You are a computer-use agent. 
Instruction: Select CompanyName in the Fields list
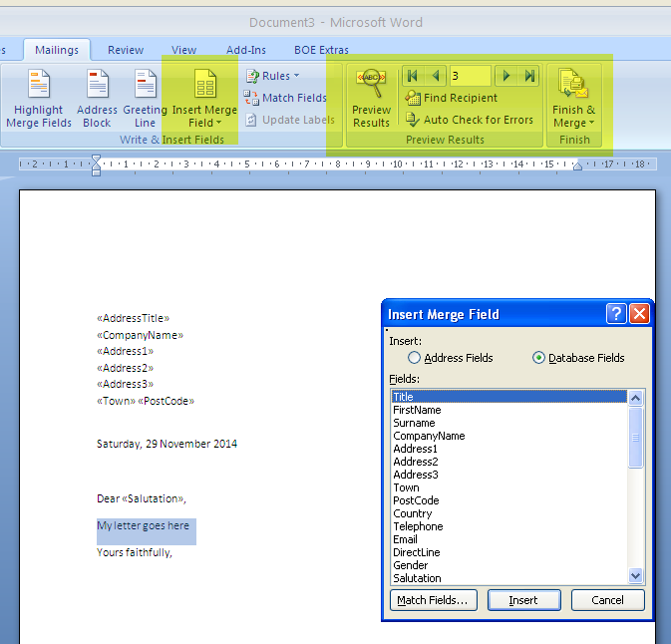click(x=509, y=436)
